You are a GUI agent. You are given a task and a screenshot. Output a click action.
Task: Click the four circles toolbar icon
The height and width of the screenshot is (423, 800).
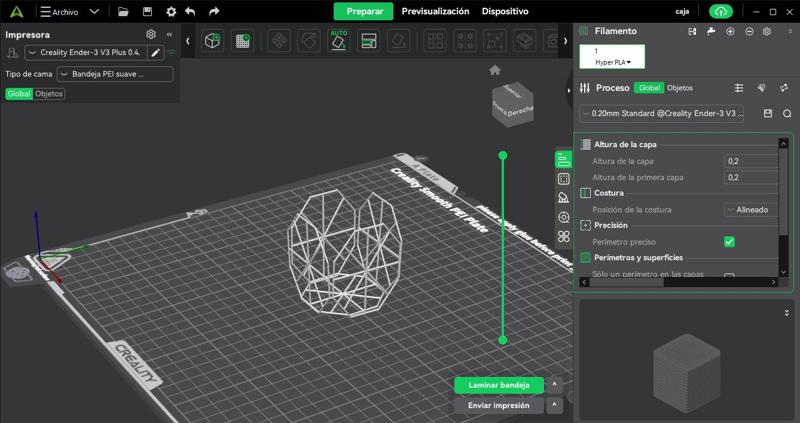465,41
